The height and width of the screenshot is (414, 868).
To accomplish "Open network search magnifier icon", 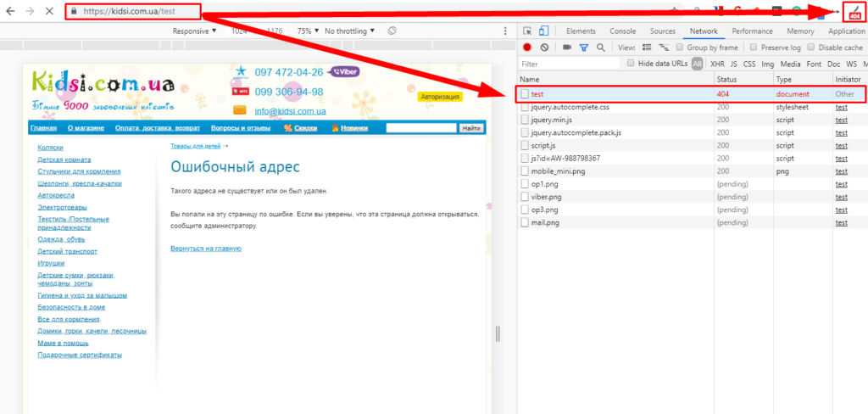I will pyautogui.click(x=600, y=48).
